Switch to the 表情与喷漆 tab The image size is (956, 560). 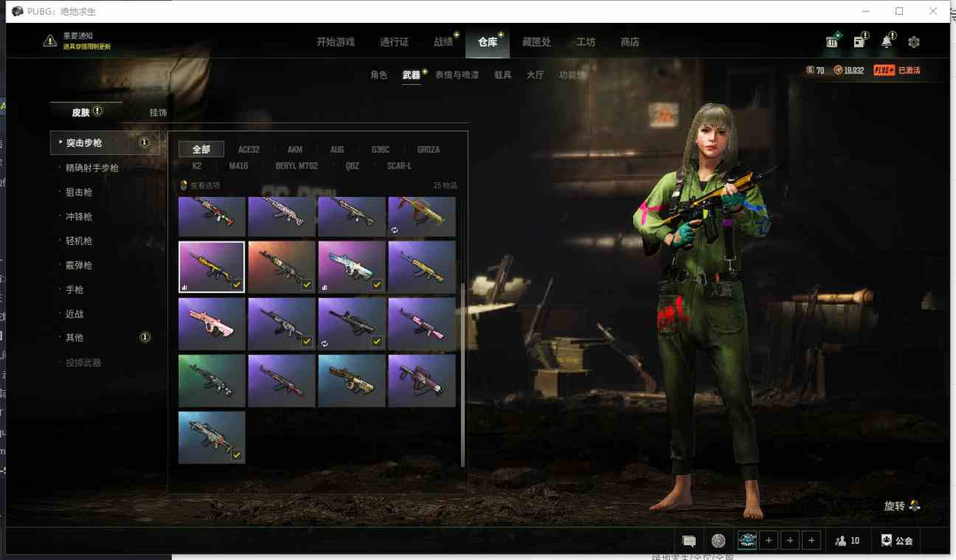point(457,75)
